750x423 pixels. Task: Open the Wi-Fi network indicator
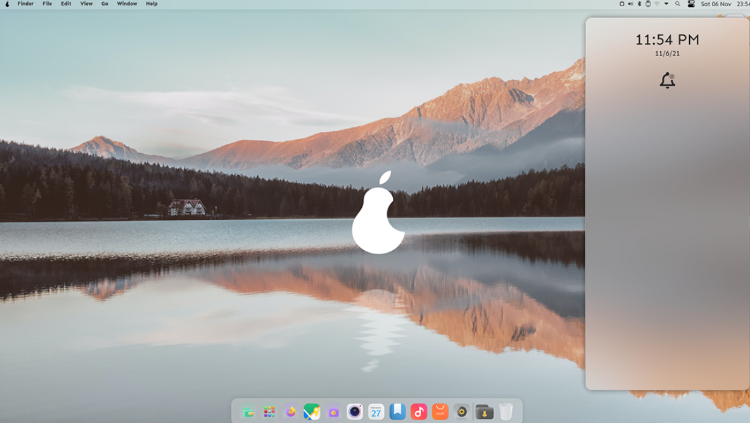point(657,4)
